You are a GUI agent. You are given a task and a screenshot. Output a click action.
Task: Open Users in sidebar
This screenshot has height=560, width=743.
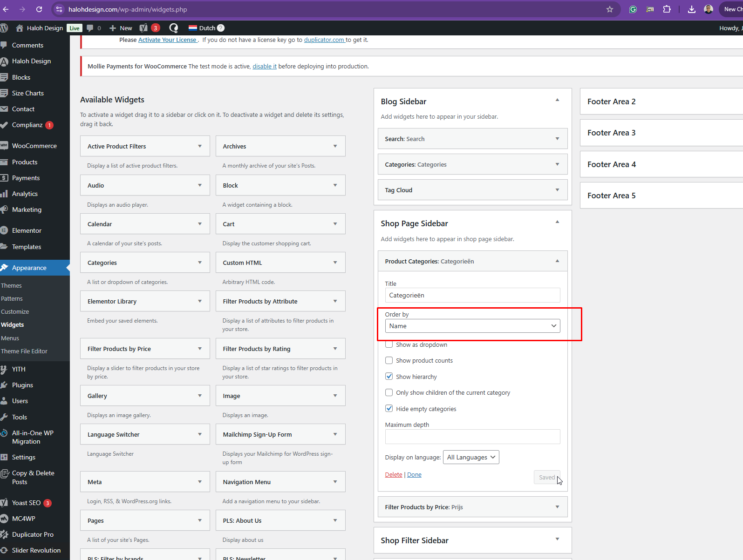[20, 401]
